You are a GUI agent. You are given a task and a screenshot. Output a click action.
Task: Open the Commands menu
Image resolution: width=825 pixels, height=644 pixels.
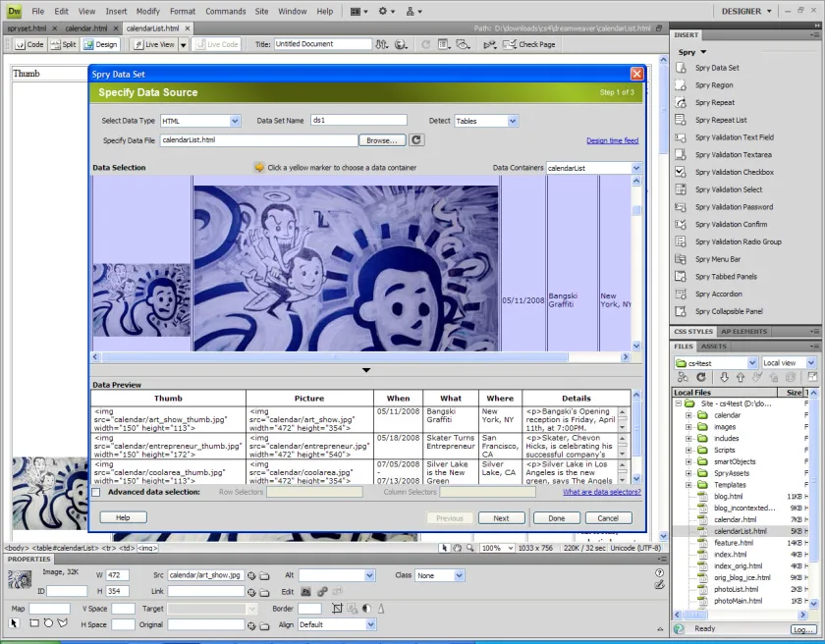(225, 11)
